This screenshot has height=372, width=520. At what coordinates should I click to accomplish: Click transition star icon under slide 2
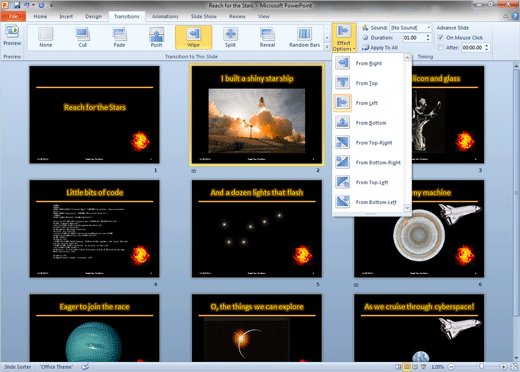pos(194,171)
